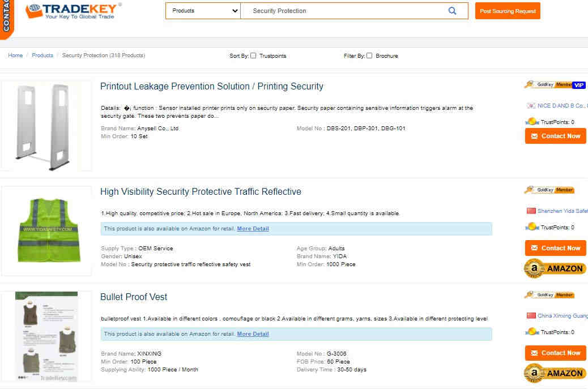
Task: Click the Post Sourcing Request button
Action: (x=508, y=11)
